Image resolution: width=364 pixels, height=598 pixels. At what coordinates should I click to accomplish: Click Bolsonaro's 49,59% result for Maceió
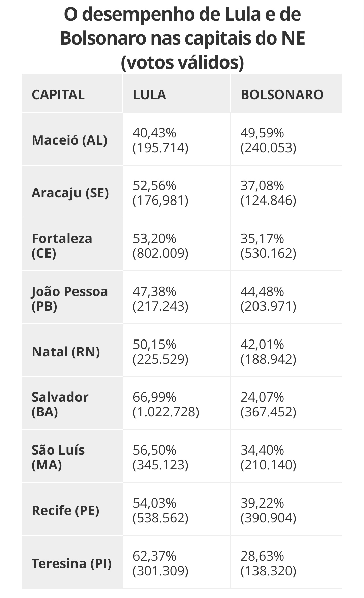pos(268,140)
